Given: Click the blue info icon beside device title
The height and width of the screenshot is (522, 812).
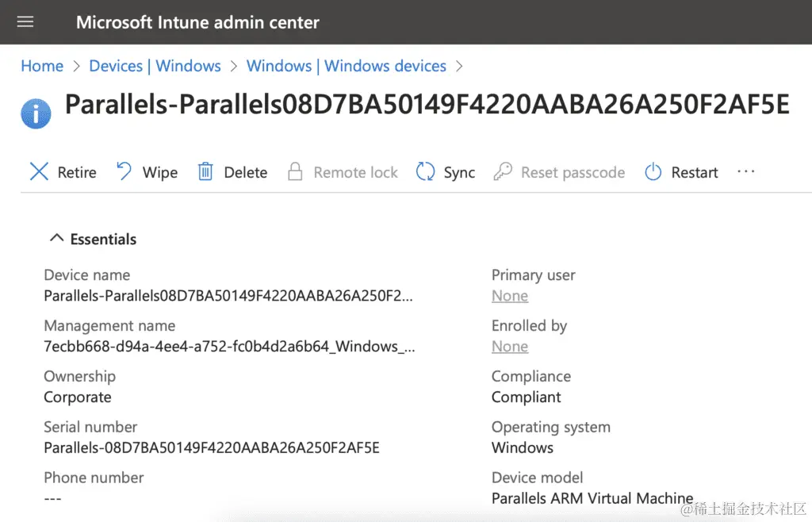Looking at the screenshot, I should [36, 113].
